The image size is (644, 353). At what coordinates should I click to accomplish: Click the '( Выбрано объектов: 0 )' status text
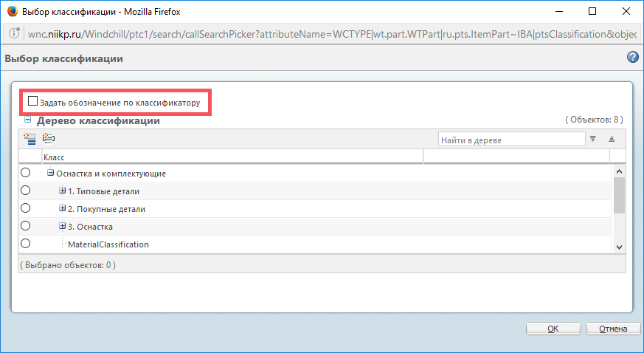point(68,265)
